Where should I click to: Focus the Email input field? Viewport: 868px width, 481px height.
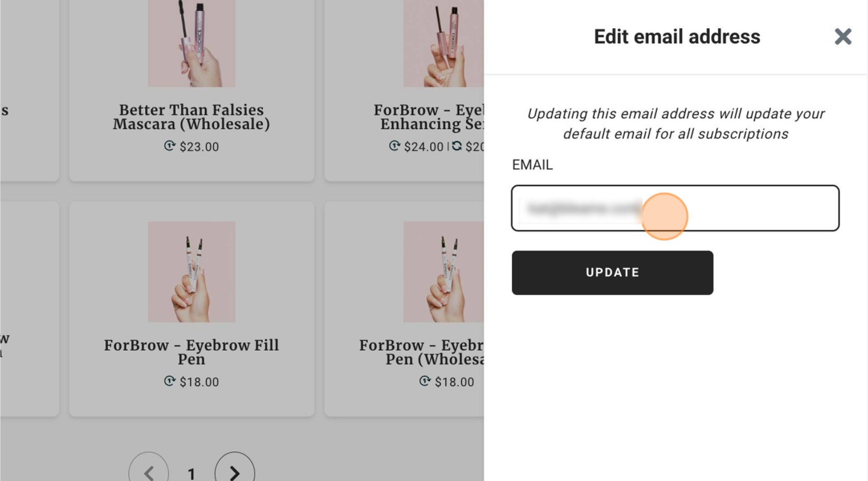[675, 208]
